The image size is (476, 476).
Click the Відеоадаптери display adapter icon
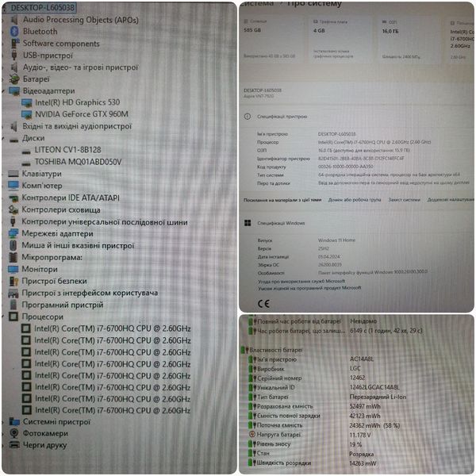pyautogui.click(x=14, y=90)
